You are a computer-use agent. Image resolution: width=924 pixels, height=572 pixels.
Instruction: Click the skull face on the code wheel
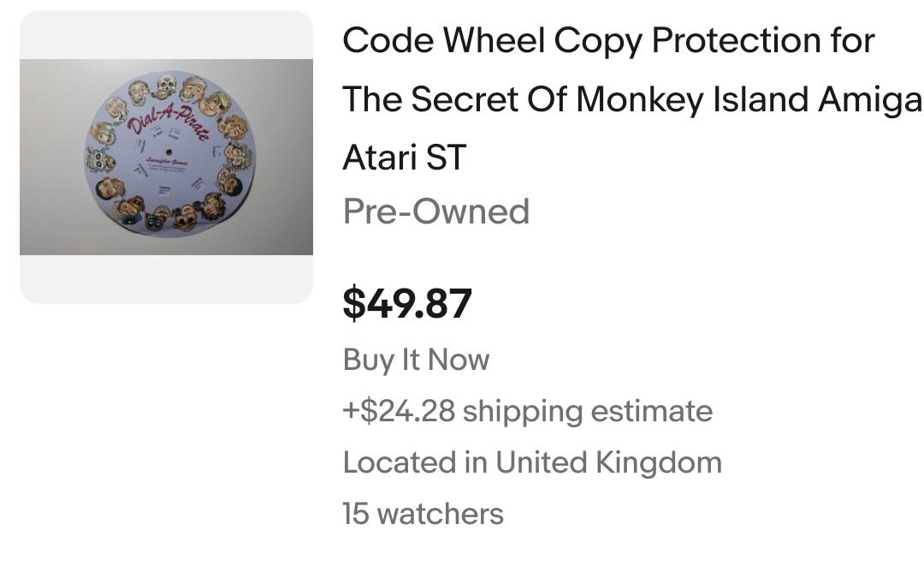(166, 85)
